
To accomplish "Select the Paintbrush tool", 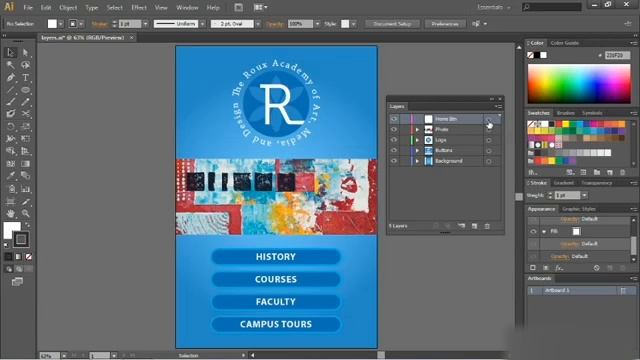I will pyautogui.click(x=11, y=102).
